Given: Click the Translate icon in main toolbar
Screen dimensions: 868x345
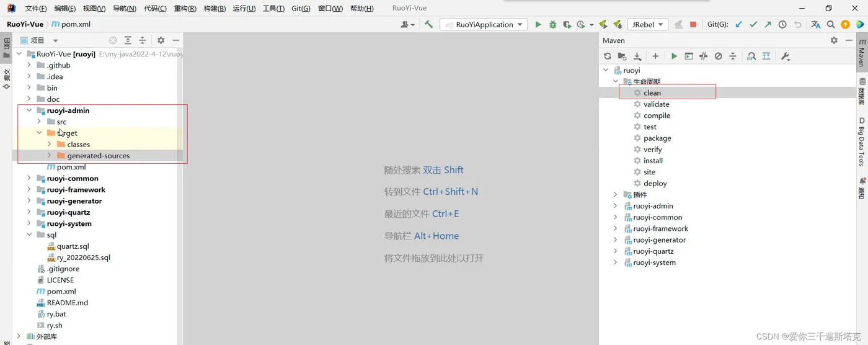Looking at the screenshot, I should [815, 24].
